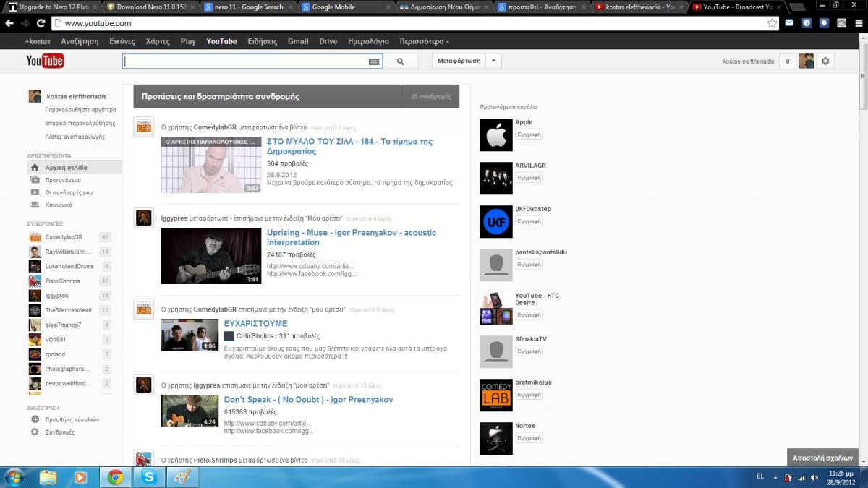The image size is (868, 488).
Task: Click the UKFDubstep channel logo
Action: point(496,221)
